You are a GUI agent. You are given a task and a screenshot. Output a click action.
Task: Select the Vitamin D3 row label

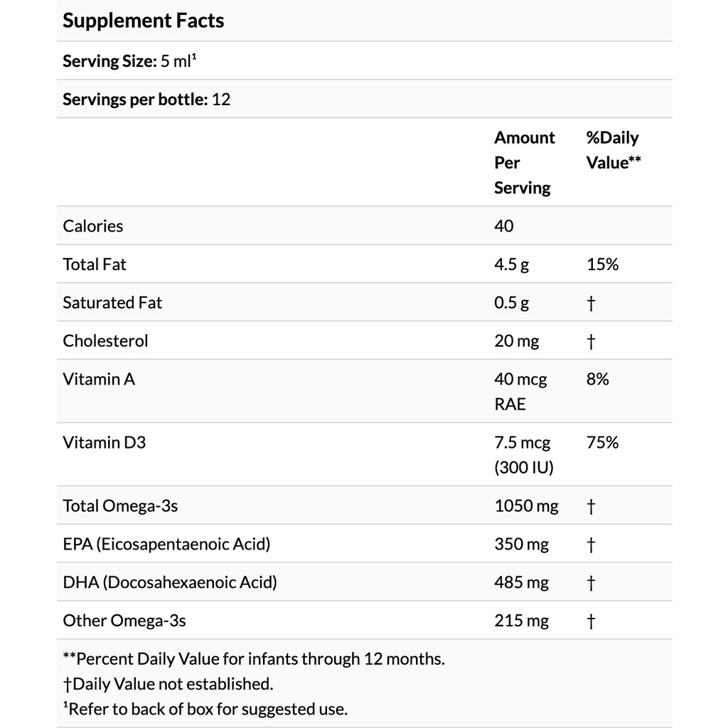(104, 443)
